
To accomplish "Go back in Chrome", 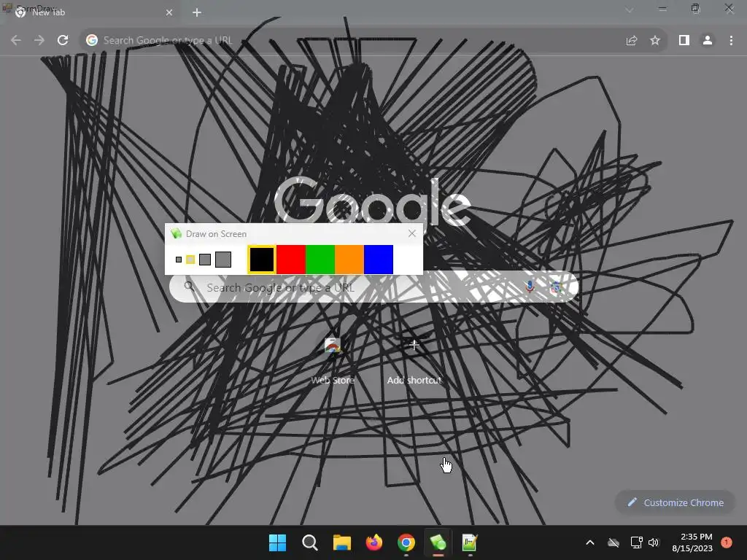I will [x=16, y=41].
